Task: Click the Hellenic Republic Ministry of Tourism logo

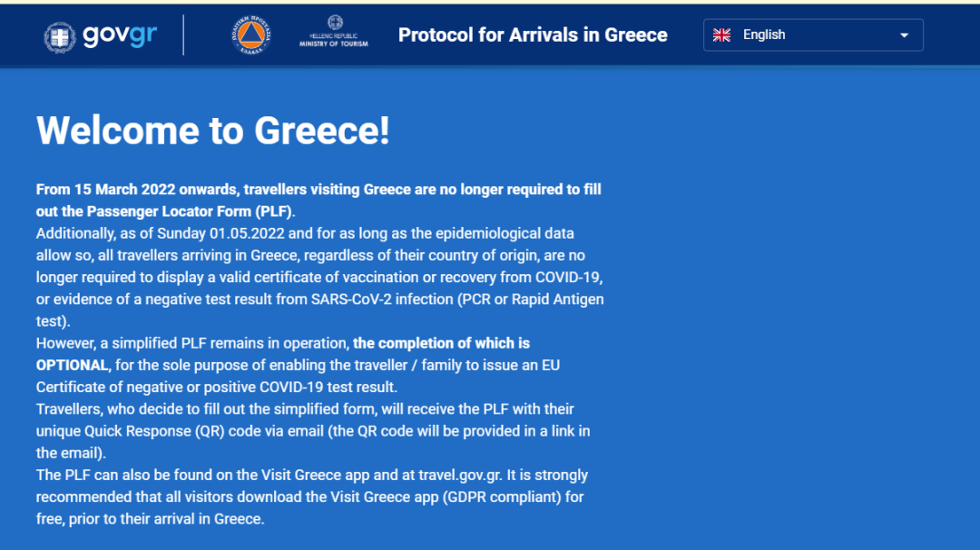Action: pos(334,32)
